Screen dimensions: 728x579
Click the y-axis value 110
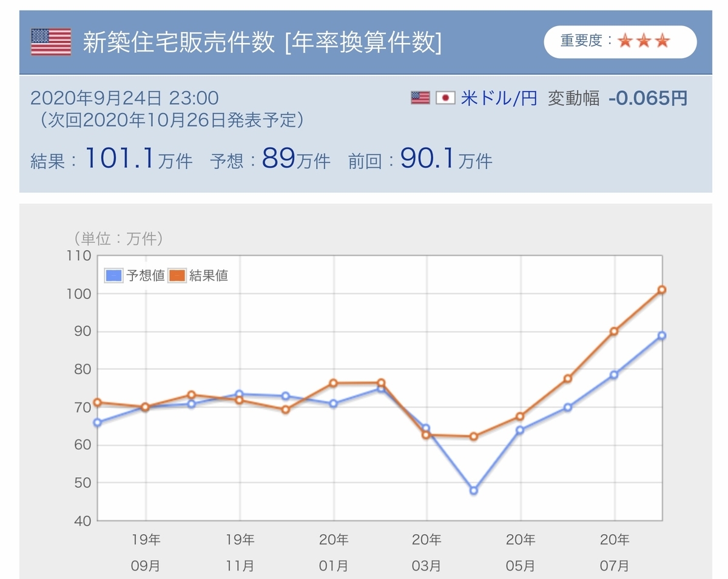click(80, 256)
